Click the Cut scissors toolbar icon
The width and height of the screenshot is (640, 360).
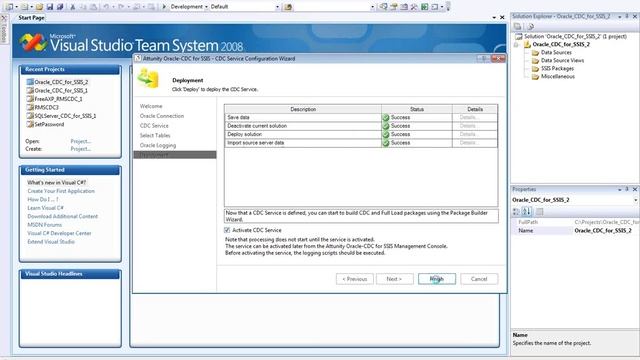[73, 7]
